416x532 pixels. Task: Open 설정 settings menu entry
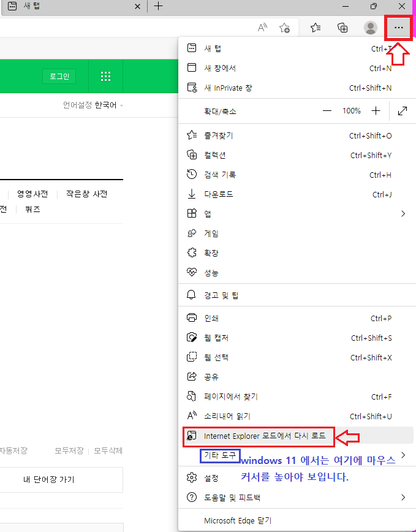click(x=296, y=478)
